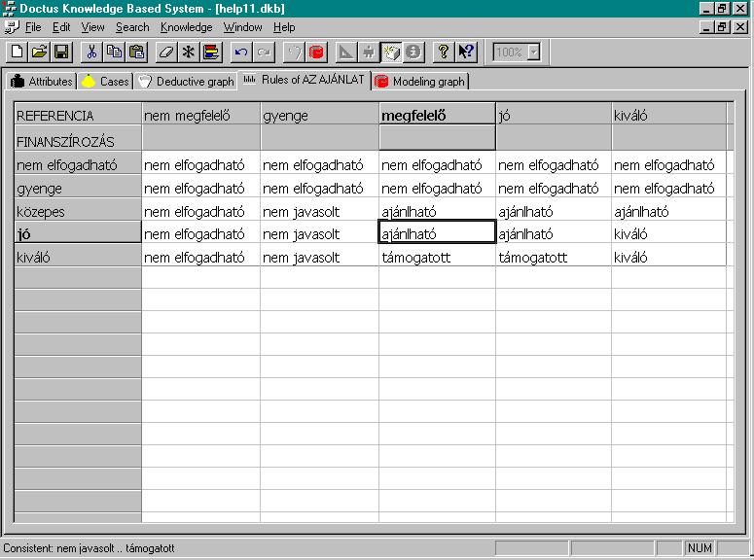
Task: Select the 'közepes' row header
Action: pos(78,211)
